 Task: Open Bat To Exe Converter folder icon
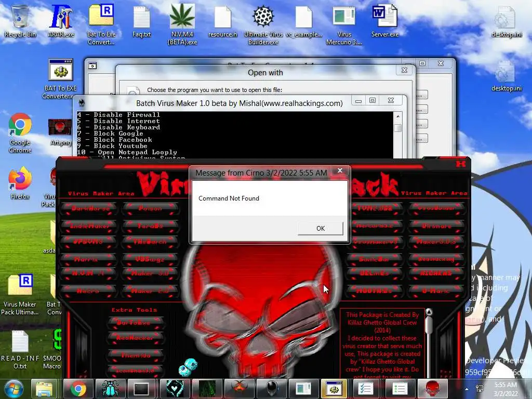[101, 24]
